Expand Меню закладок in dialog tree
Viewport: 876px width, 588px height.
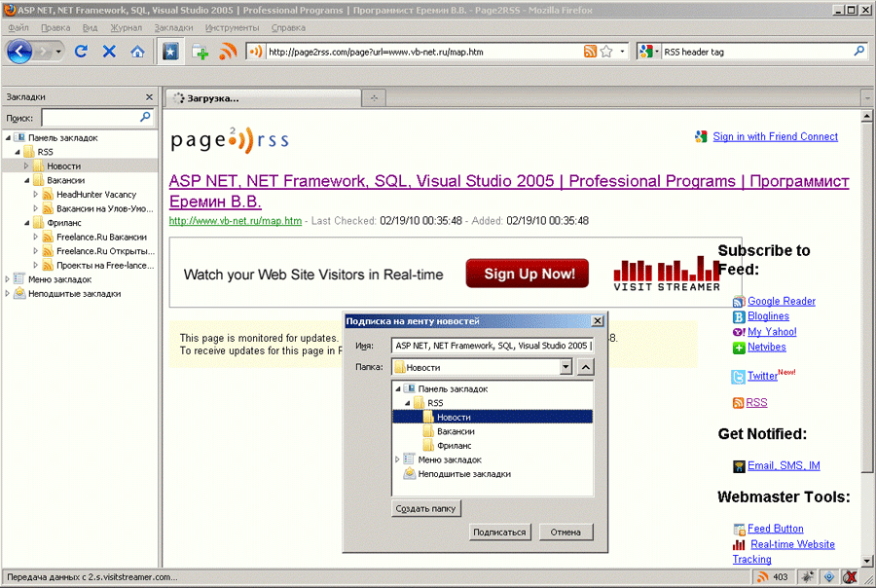397,459
